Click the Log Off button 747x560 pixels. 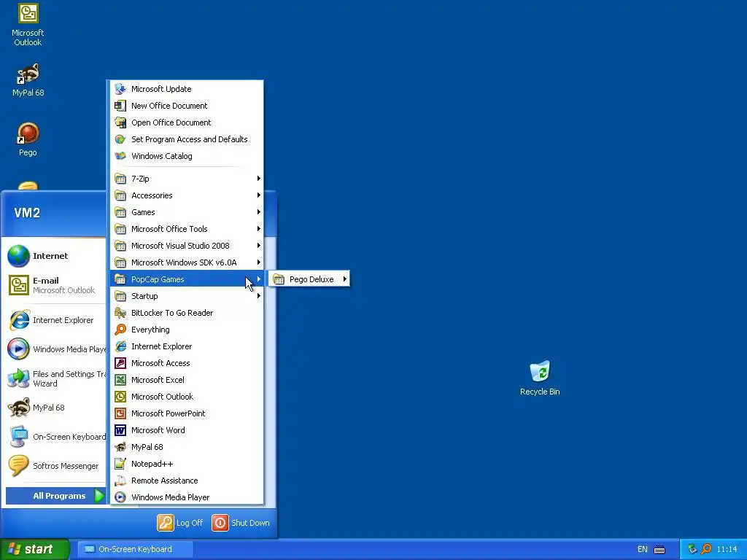coord(180,523)
